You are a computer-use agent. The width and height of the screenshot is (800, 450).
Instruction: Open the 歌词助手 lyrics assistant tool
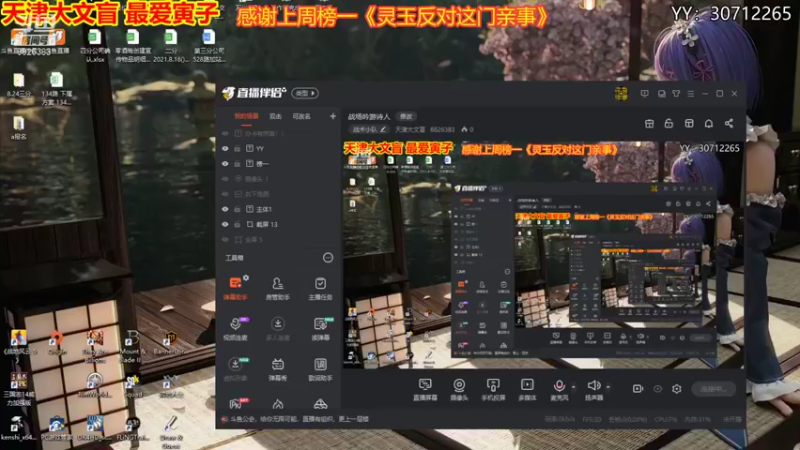tap(320, 369)
